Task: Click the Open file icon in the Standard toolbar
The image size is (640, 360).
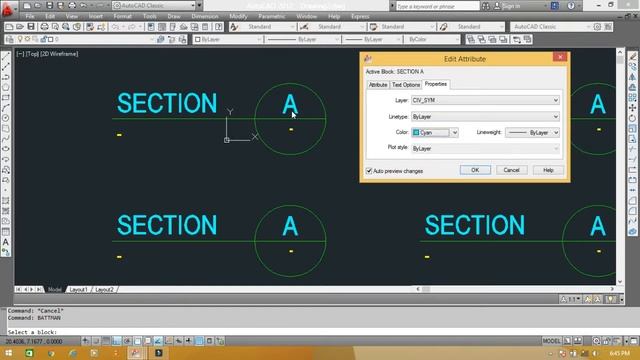Action: pyautogui.click(x=20, y=27)
